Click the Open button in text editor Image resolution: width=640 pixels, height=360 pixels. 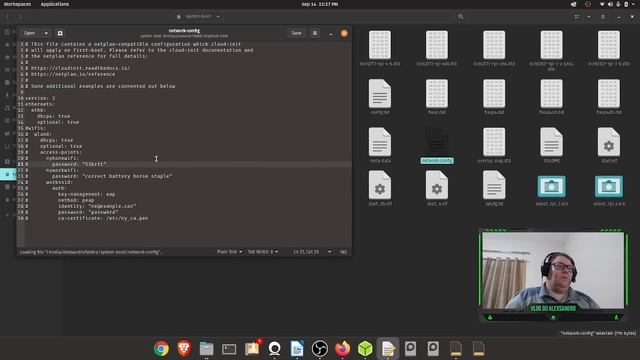tap(29, 33)
